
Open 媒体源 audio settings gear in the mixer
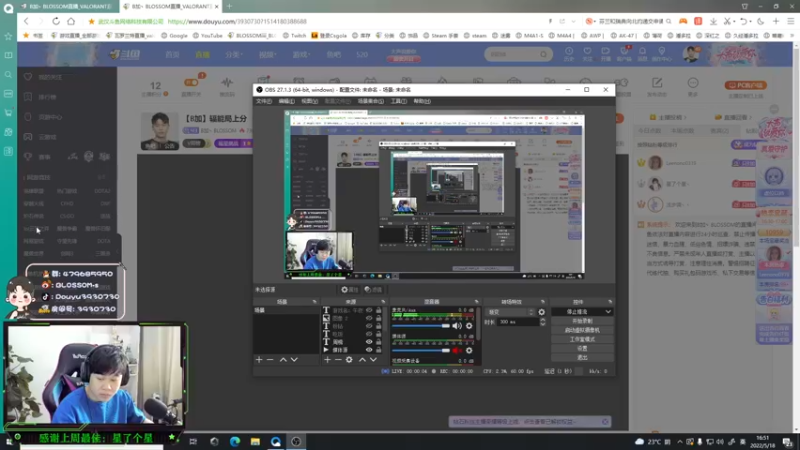coord(469,351)
